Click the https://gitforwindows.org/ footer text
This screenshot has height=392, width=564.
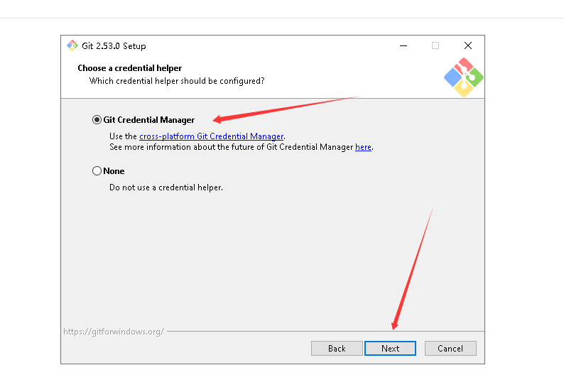[114, 332]
